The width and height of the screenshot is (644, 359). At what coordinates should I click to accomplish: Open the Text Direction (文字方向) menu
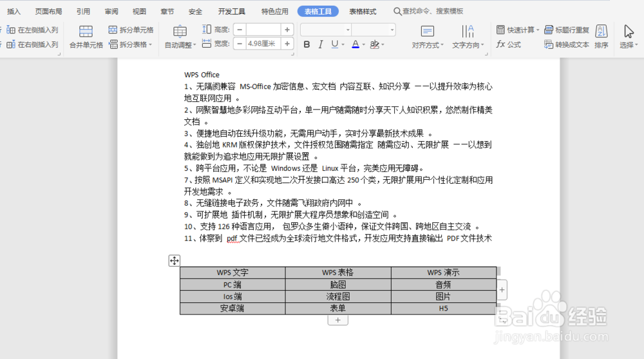point(468,37)
